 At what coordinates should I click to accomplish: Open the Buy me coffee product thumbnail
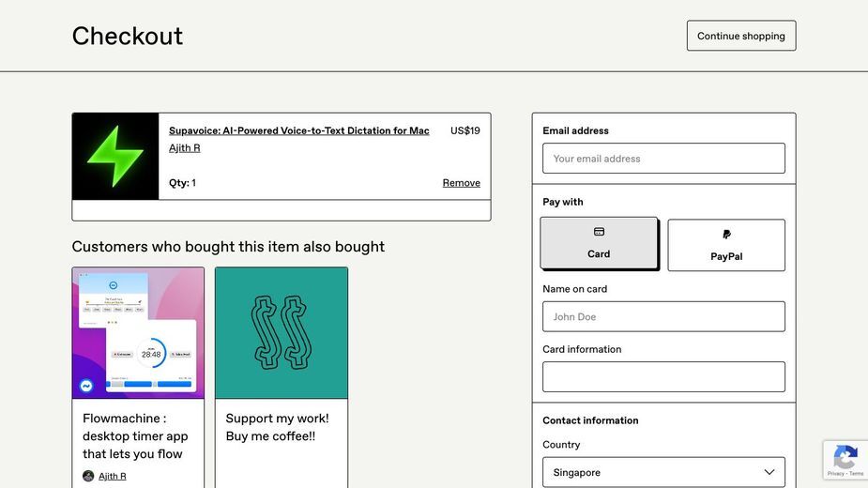click(x=282, y=333)
